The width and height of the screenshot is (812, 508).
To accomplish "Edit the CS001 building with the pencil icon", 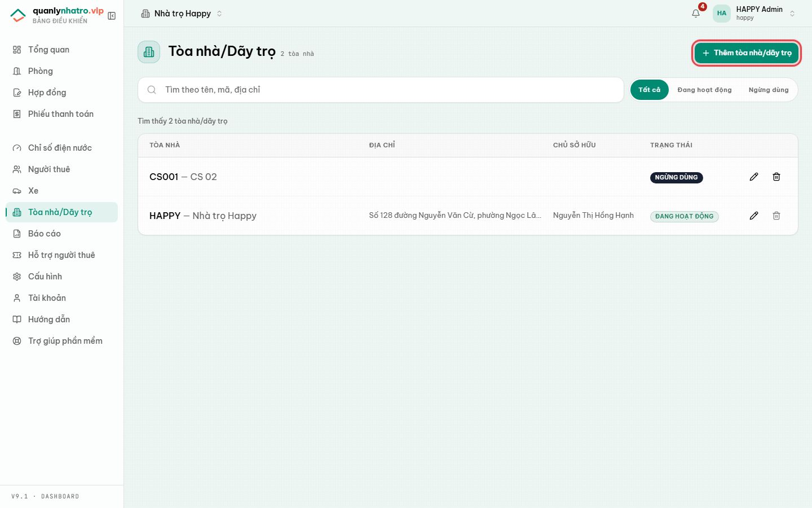I will tap(754, 177).
